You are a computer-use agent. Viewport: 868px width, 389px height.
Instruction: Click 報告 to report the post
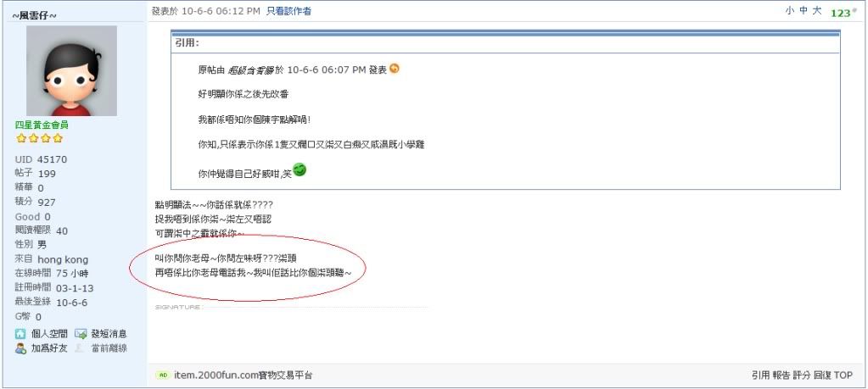pos(781,375)
